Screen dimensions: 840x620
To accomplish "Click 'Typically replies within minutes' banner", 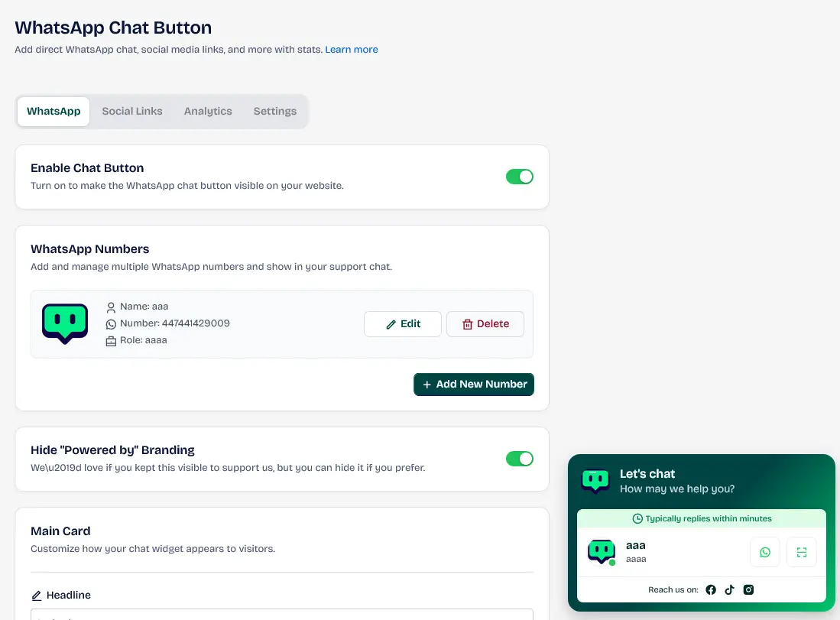I will pyautogui.click(x=702, y=518).
